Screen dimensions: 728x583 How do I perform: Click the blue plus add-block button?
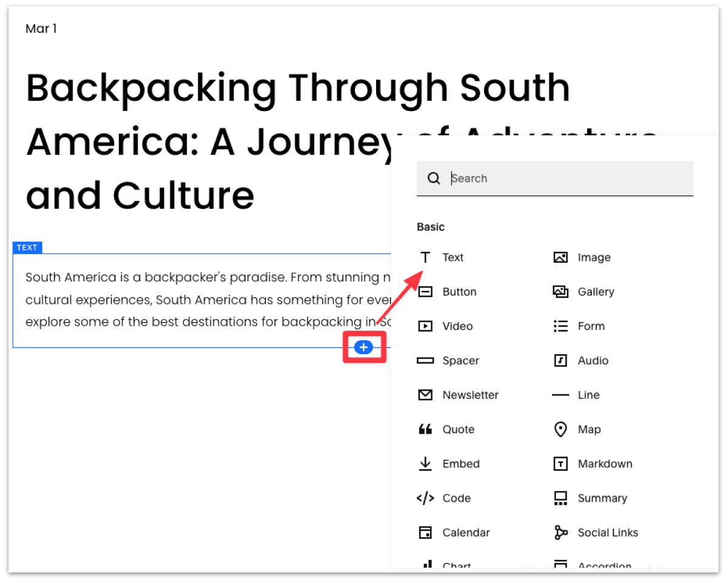(x=363, y=347)
